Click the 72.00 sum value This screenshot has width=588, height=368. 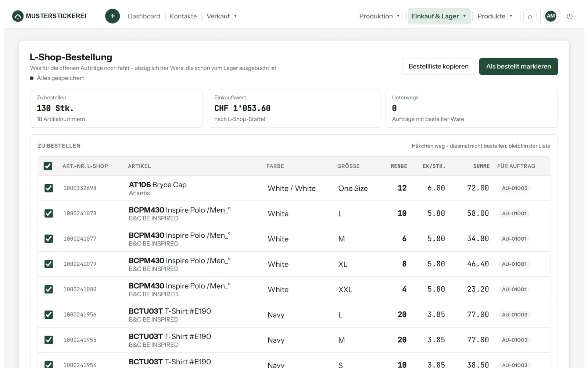[478, 188]
